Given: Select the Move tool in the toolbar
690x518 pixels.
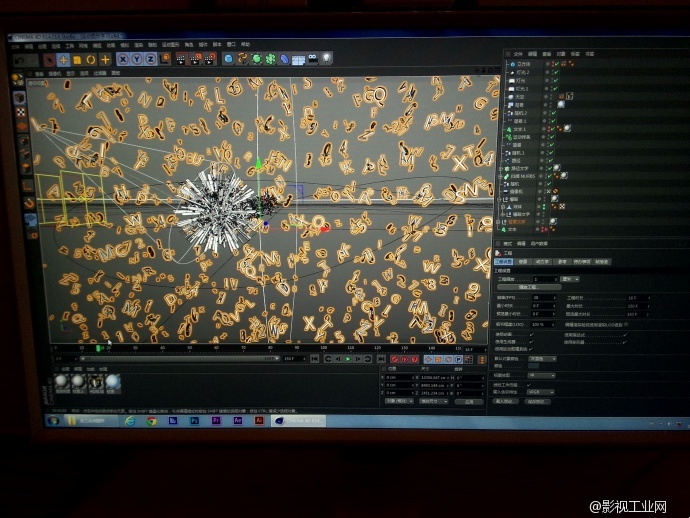Looking at the screenshot, I should (x=63, y=59).
